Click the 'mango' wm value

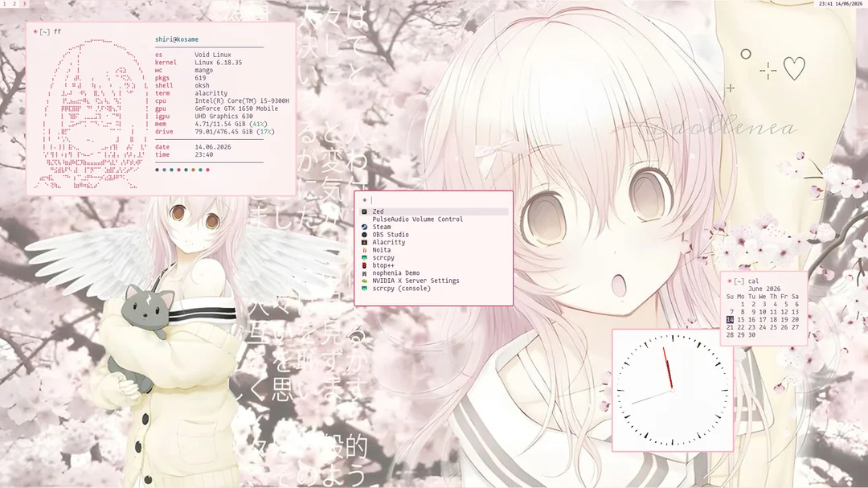[203, 71]
